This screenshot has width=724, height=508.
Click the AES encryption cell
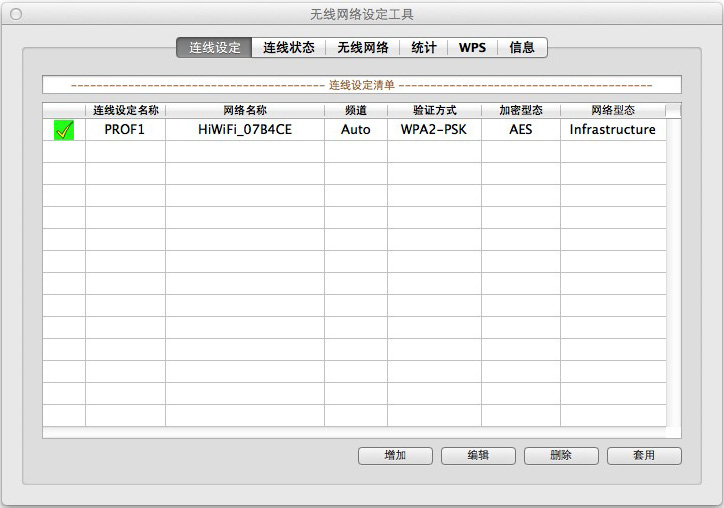point(521,130)
